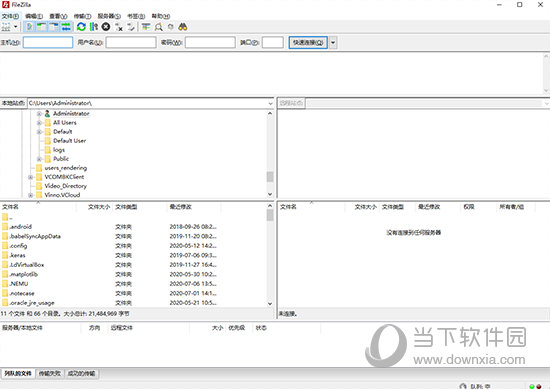This screenshot has height=389, width=550.
Task: Select the Administrator user icon in the tree
Action: 47,114
